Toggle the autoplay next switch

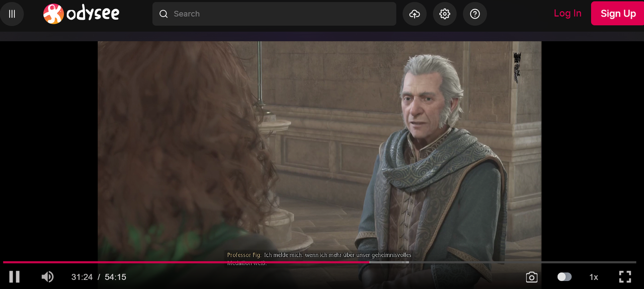tap(565, 277)
